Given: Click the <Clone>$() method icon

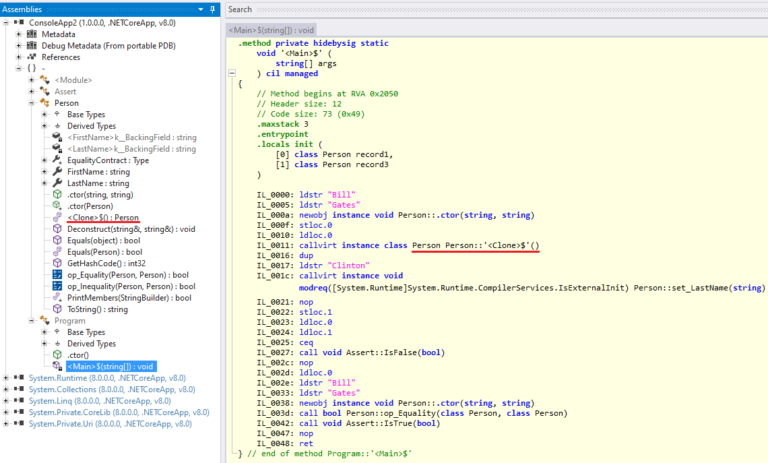Looking at the screenshot, I should point(57,217).
